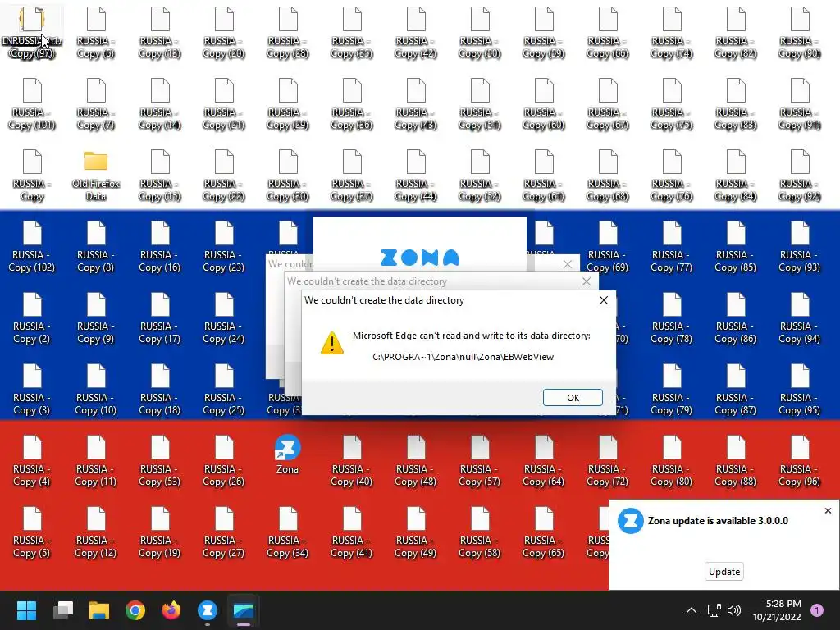This screenshot has width=840, height=630.
Task: Click the Zona logo in the splash window
Action: tap(419, 258)
